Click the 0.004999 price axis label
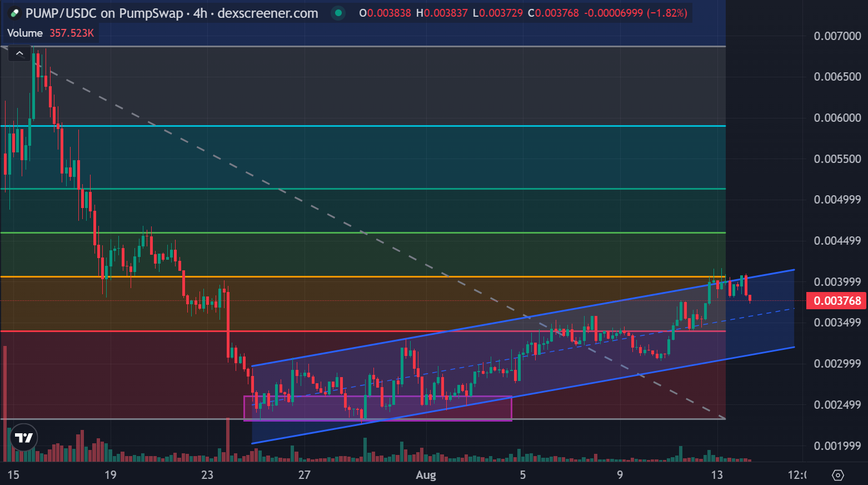This screenshot has height=485, width=868. click(837, 200)
